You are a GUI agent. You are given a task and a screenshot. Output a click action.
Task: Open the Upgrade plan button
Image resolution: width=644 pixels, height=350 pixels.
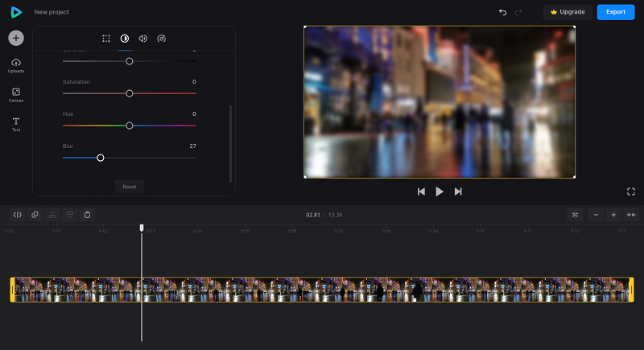point(568,12)
